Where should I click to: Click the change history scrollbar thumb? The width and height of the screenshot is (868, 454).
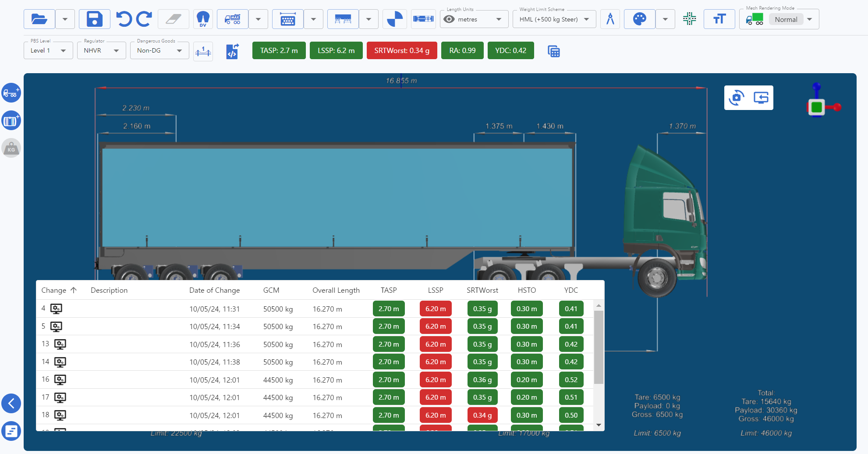point(599,347)
